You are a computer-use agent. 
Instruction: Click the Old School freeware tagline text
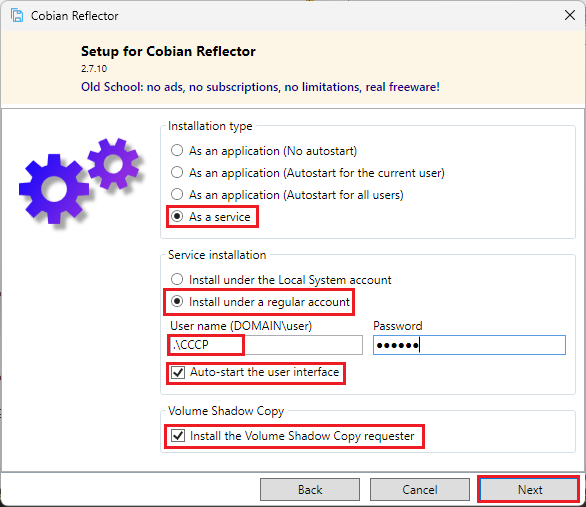click(260, 87)
